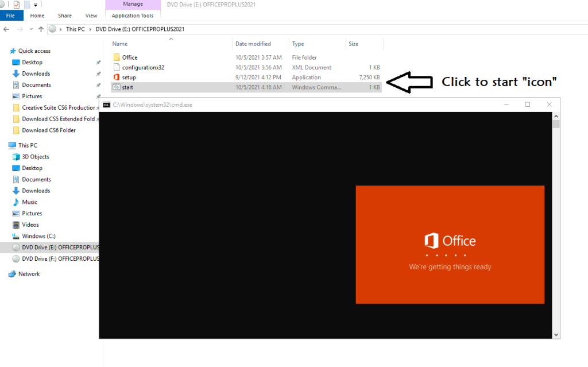Open the Quick Access Toolbar customize dropdown

tap(36, 5)
